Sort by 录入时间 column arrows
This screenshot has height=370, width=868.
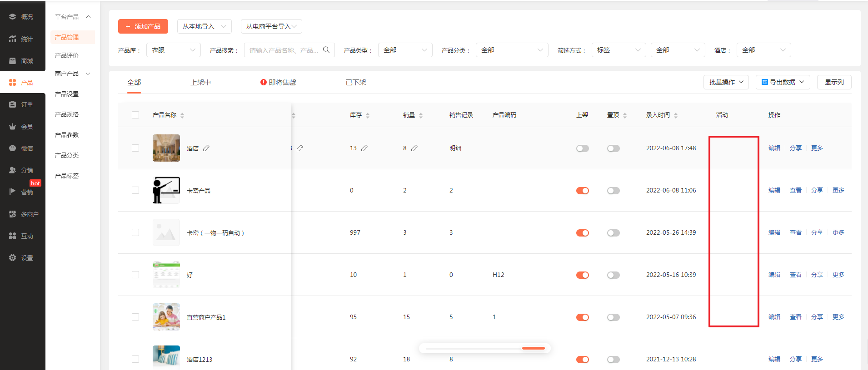pyautogui.click(x=676, y=115)
